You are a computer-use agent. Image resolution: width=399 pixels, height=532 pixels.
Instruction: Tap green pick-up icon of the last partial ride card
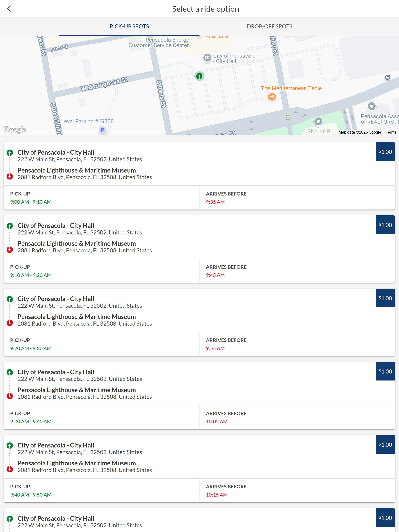click(10, 519)
